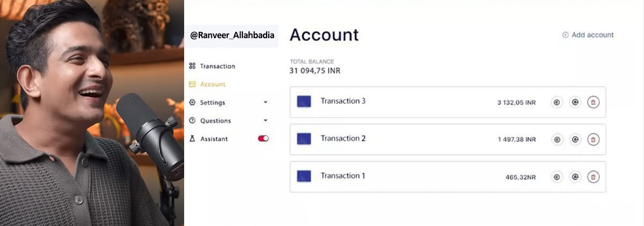
Task: Click the blue card swatch of Transaction 3
Action: (304, 101)
